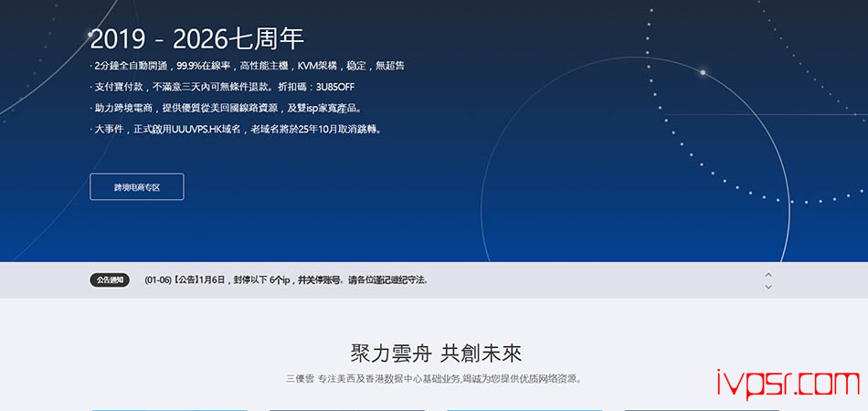Click the 聚力雲舟 共創未來 section heading
Screen dimensions: 868x411
pos(436,353)
